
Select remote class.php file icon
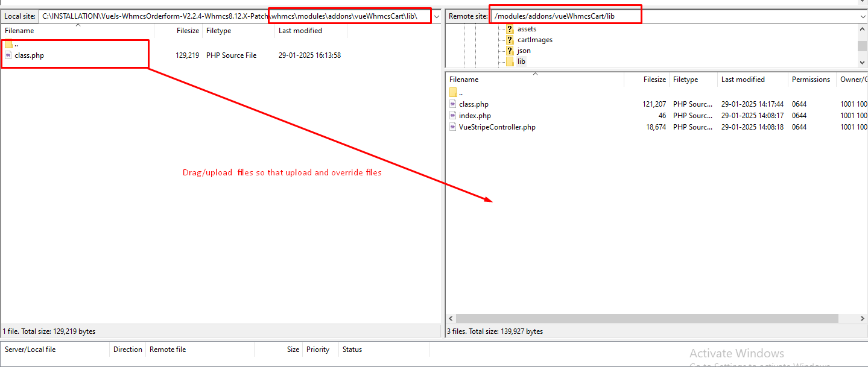point(453,104)
